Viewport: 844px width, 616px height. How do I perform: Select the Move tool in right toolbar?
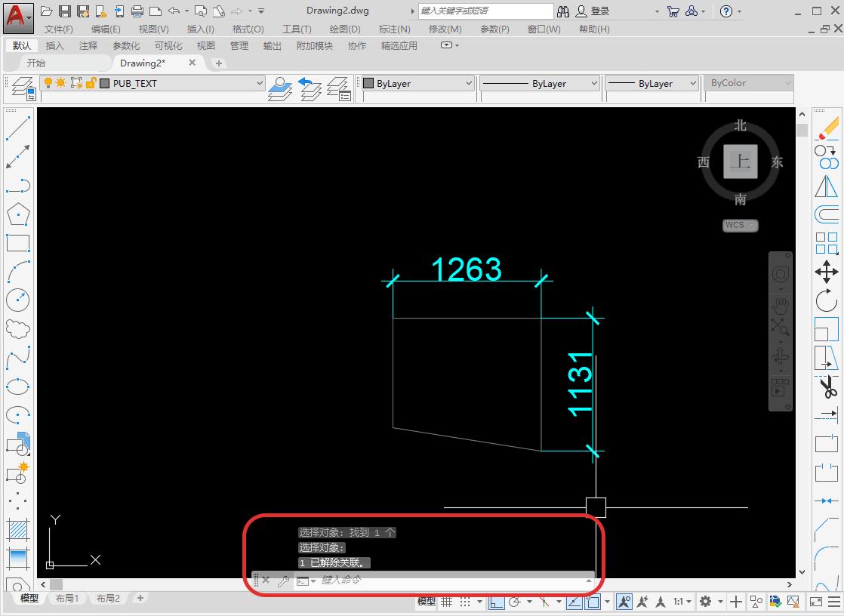(827, 272)
